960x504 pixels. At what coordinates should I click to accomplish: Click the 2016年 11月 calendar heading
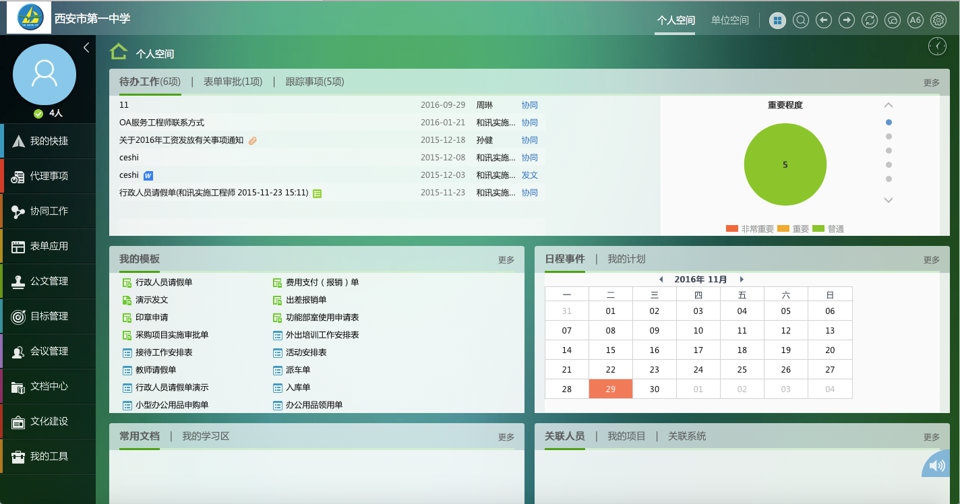coord(700,279)
